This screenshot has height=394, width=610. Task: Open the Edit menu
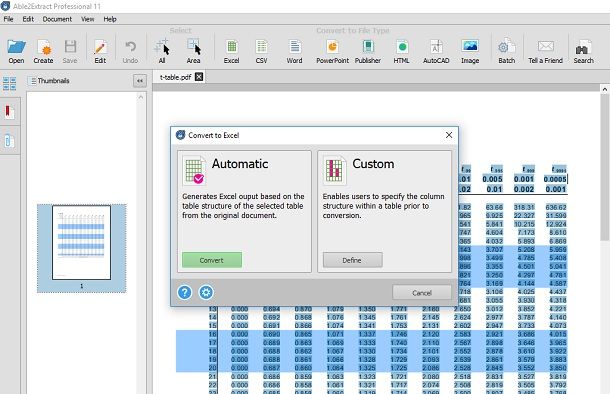pos(28,19)
